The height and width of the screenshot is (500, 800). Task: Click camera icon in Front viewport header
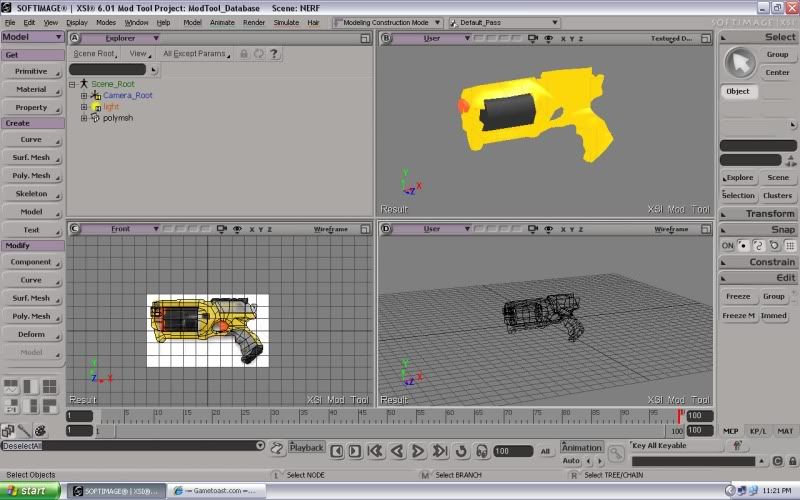221,229
